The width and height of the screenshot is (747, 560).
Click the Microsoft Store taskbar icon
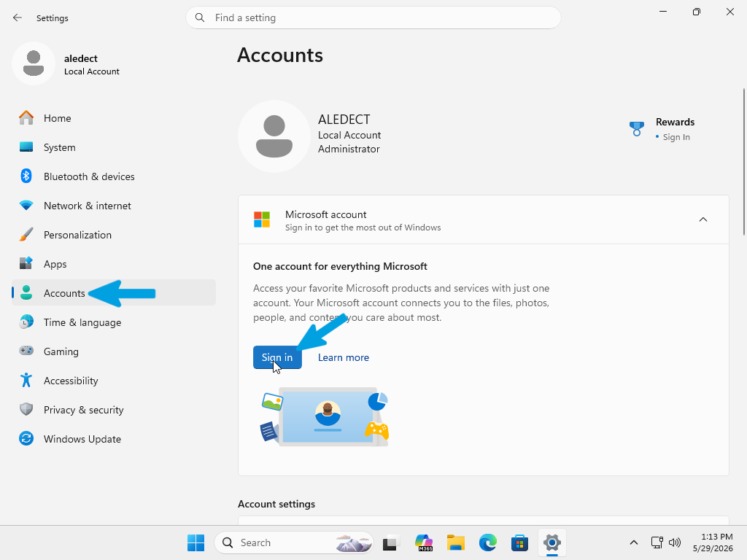click(x=519, y=542)
